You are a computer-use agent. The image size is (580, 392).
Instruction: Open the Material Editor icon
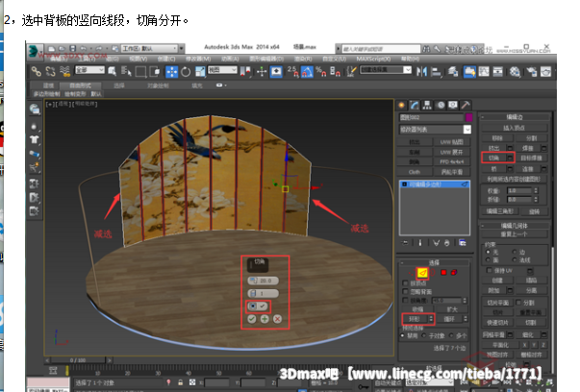(515, 71)
